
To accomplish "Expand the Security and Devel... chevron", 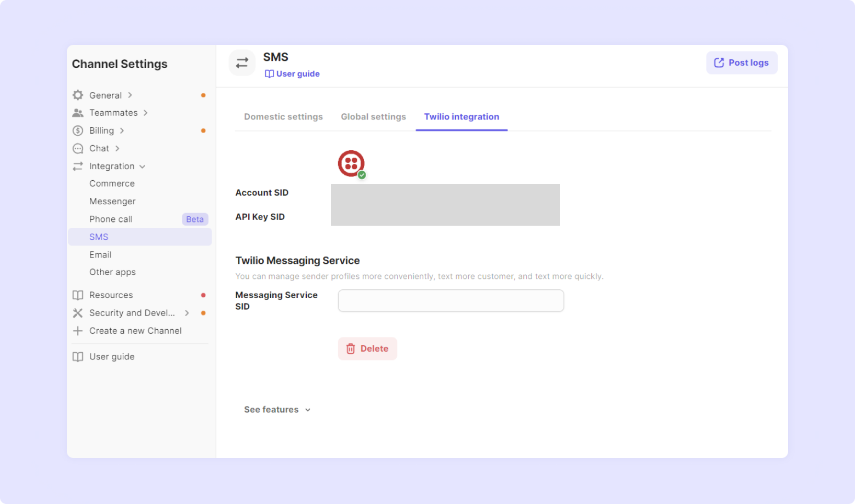I will [x=187, y=313].
